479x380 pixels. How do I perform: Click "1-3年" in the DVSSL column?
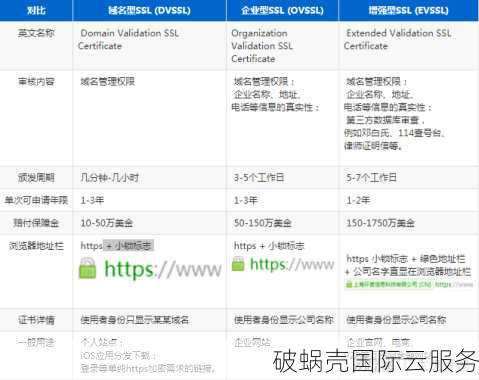[x=92, y=200]
